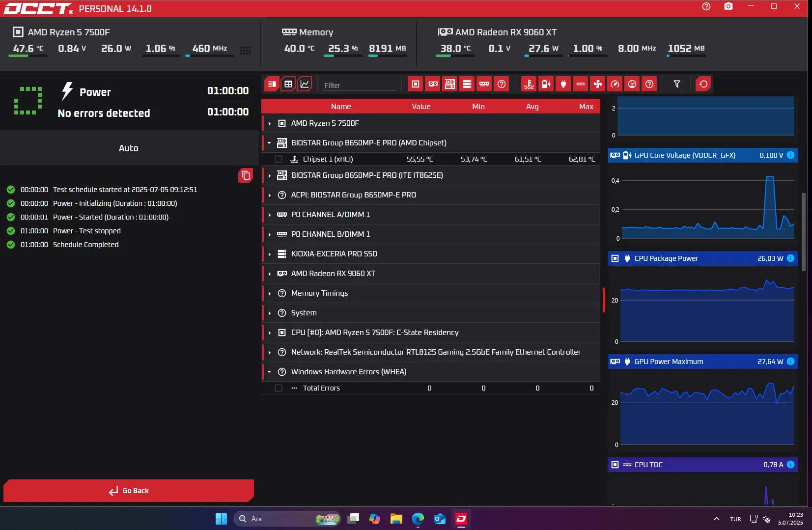Sort the table by Max column
This screenshot has width=812, height=530.
click(x=586, y=107)
